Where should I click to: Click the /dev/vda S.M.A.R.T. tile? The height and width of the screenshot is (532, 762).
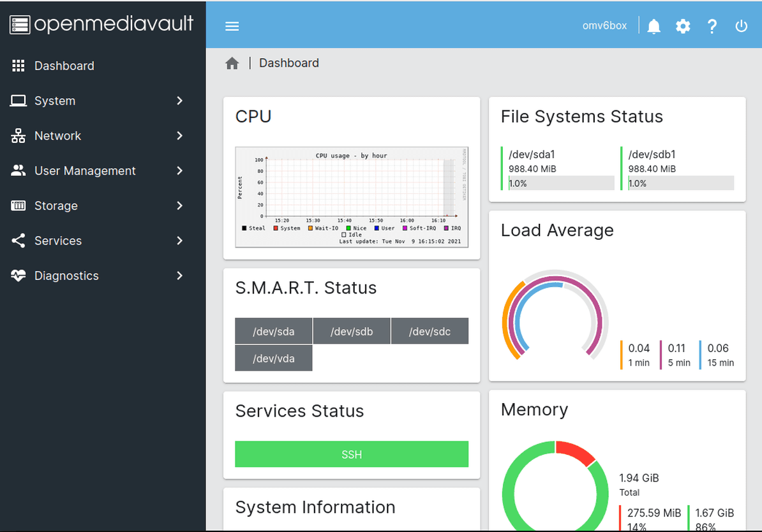(274, 358)
